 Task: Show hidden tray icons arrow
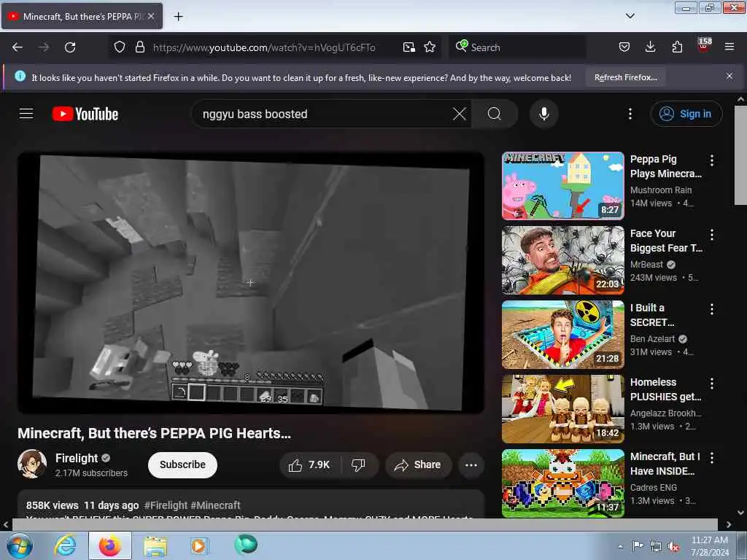[620, 546]
